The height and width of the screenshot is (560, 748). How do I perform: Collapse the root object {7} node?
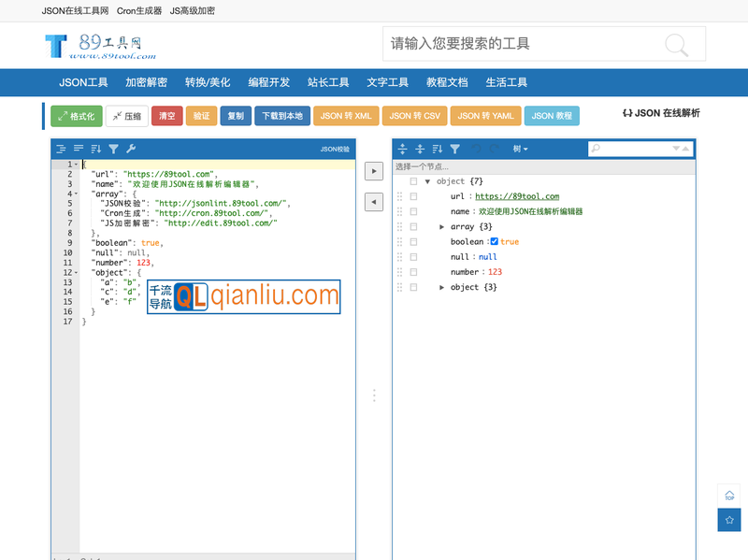coord(427,181)
